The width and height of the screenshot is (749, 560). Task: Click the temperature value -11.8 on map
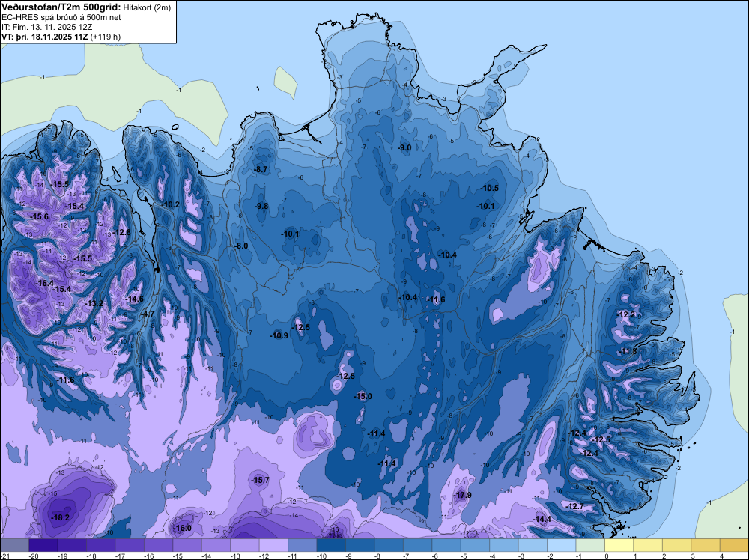tap(628, 351)
